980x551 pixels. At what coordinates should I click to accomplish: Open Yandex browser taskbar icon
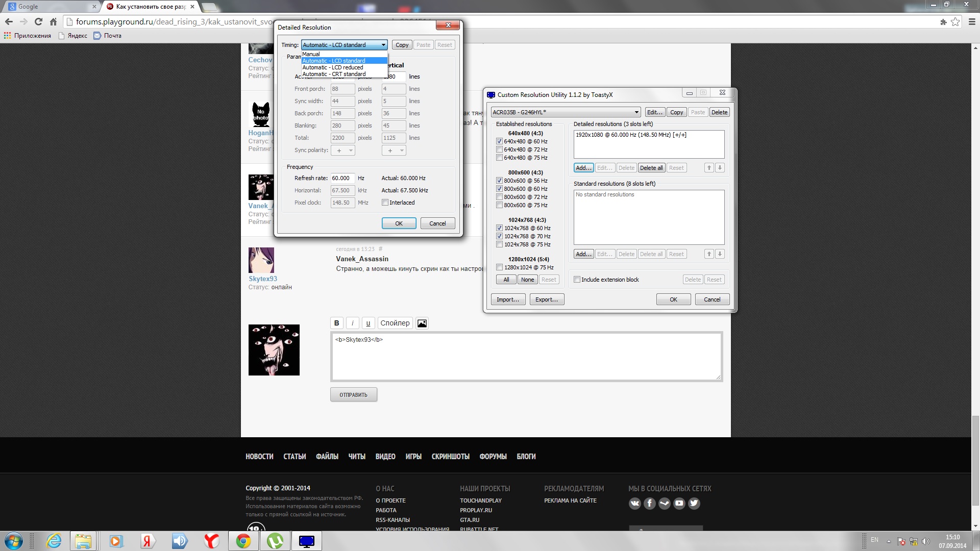[x=211, y=541]
